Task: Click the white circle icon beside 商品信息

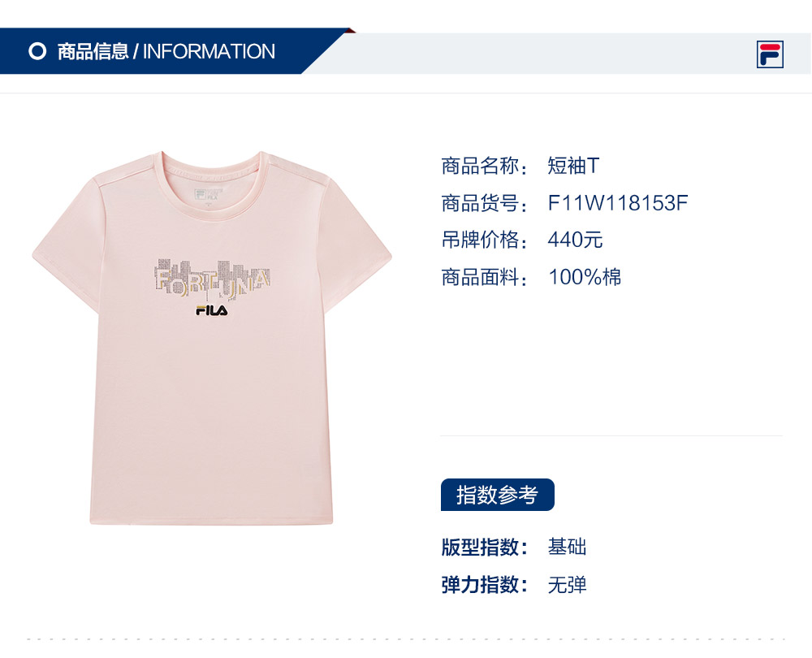Action: 37,51
